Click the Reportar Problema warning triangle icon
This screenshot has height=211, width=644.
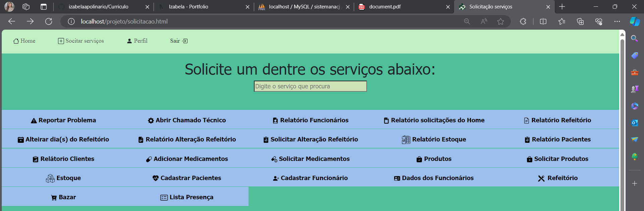(34, 121)
